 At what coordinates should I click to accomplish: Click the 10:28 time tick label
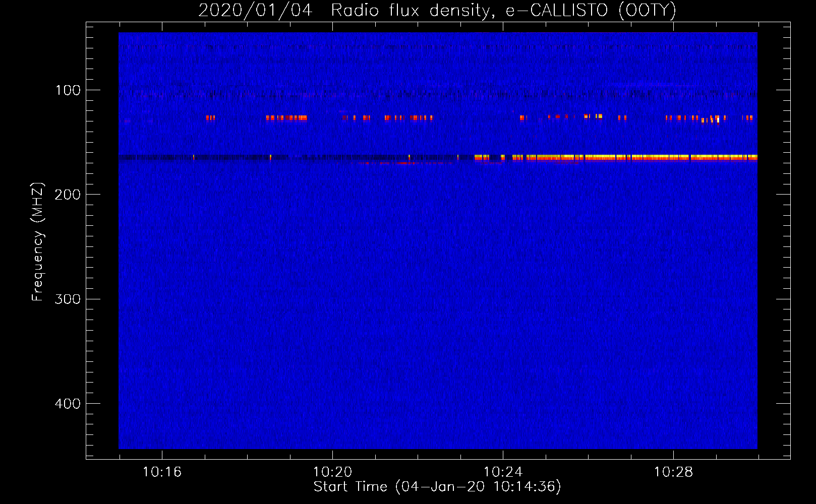(x=673, y=472)
